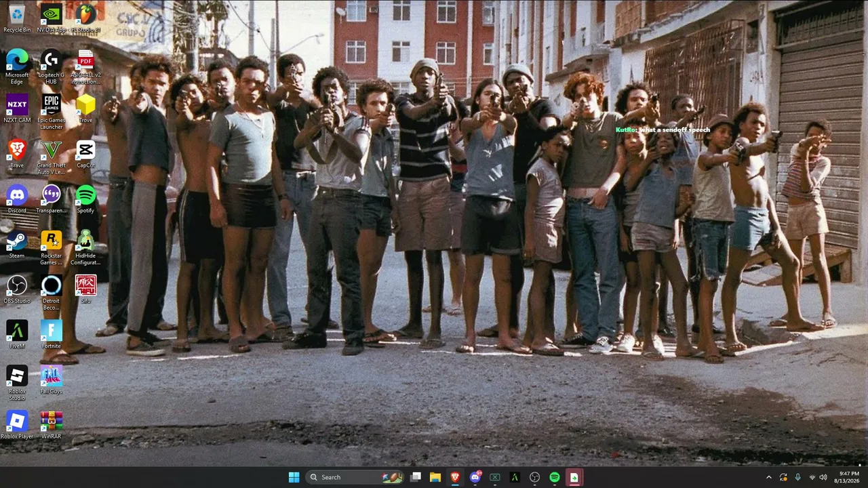868x488 pixels.
Task: Select the HidHide Configuration desktop shortcut
Action: coord(85,247)
